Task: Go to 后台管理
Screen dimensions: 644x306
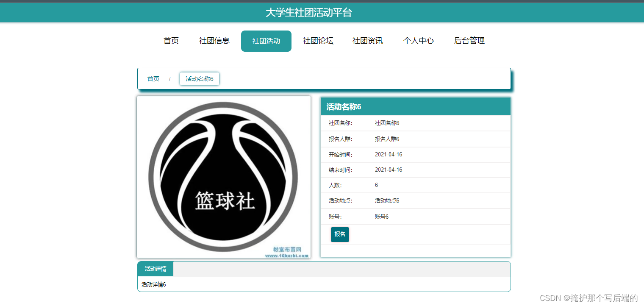Action: (469, 41)
